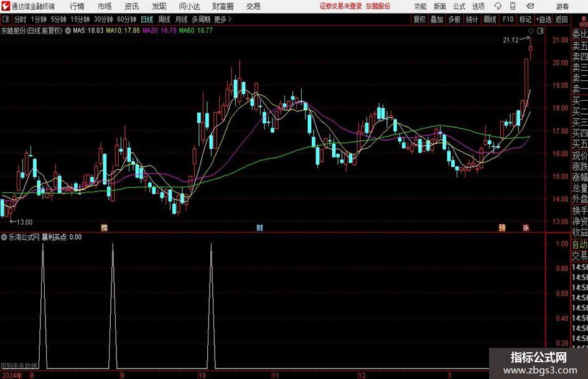Switch to the 30分钟 period tab

(103, 19)
